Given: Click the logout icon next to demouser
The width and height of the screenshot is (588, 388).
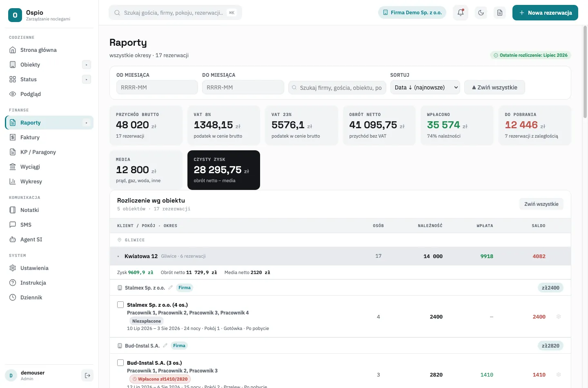Looking at the screenshot, I should pos(87,376).
